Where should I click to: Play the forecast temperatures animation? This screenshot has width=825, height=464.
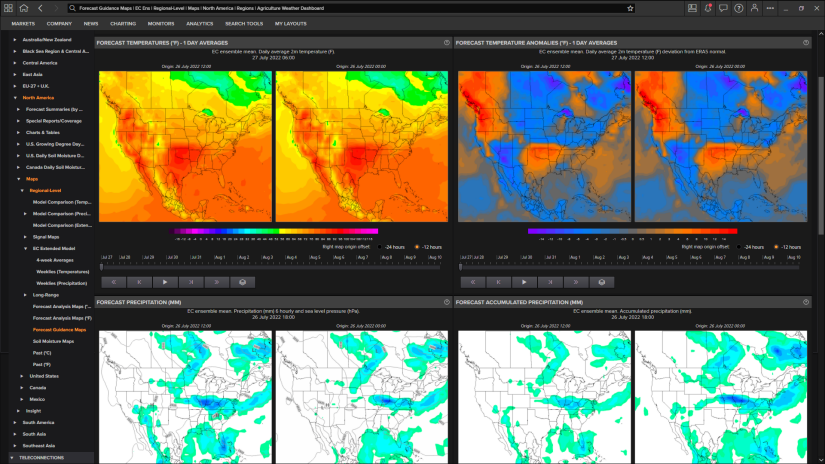[165, 282]
